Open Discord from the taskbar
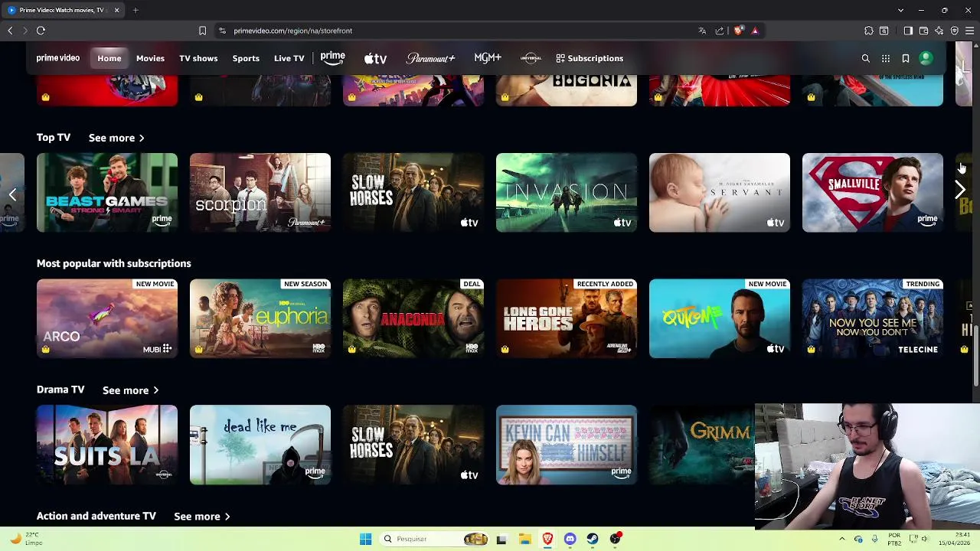 click(x=570, y=539)
